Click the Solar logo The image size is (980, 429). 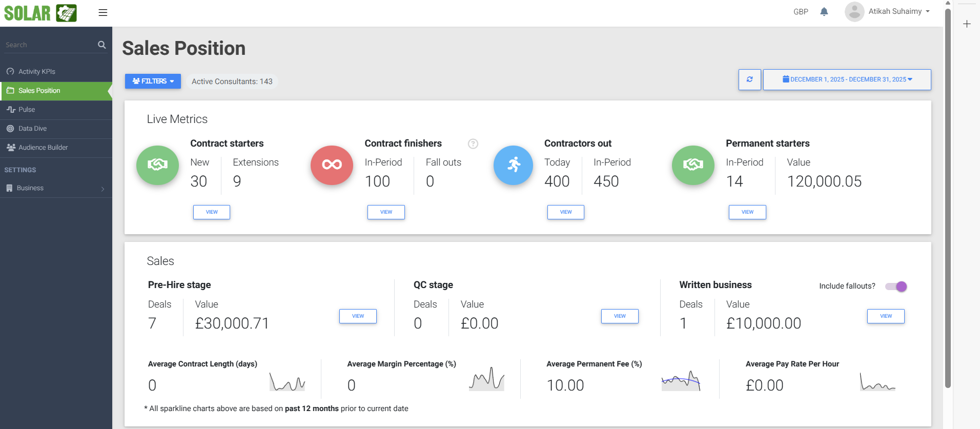[40, 13]
